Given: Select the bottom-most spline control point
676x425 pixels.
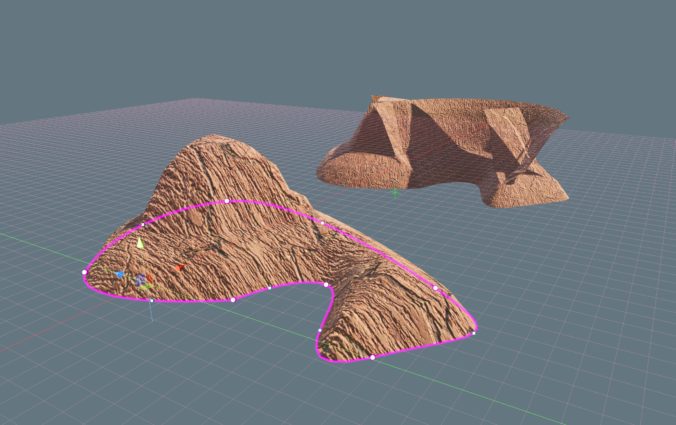Looking at the screenshot, I should 373,357.
